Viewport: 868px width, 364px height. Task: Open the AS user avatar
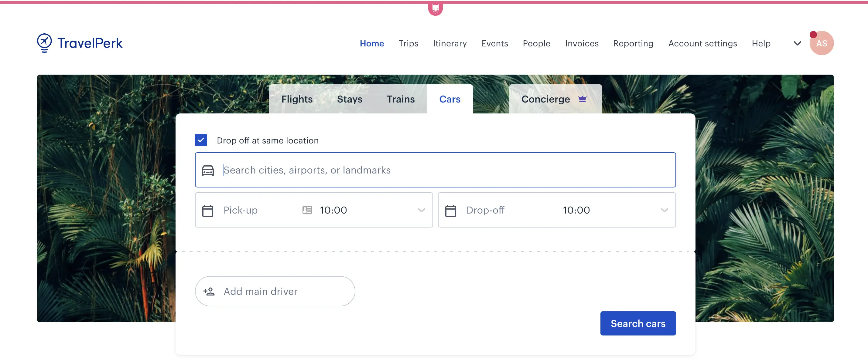click(822, 43)
